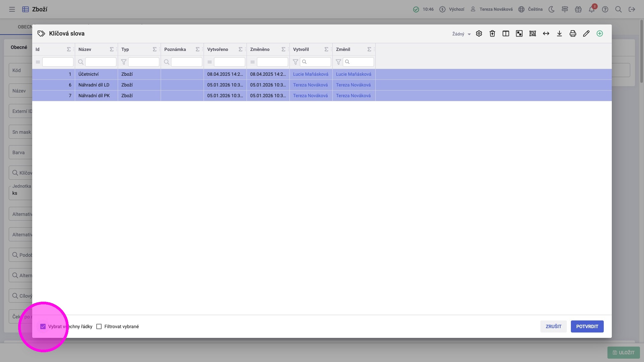644x362 pixels.
Task: Open notifications bell icon
Action: [x=592, y=9]
